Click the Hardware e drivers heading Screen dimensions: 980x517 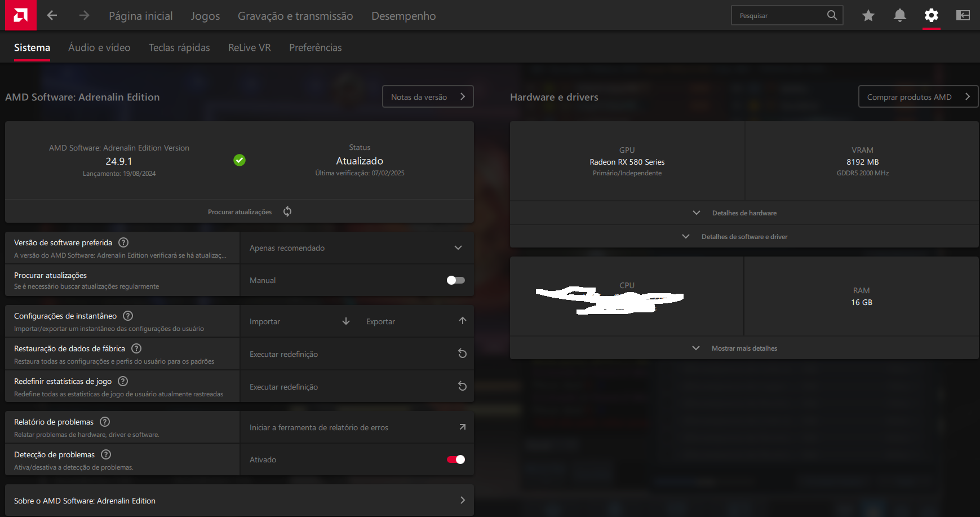[x=554, y=97]
